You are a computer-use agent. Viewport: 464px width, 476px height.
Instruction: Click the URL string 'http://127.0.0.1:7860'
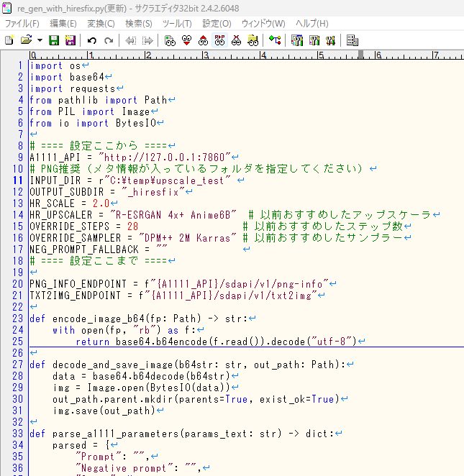coord(164,157)
